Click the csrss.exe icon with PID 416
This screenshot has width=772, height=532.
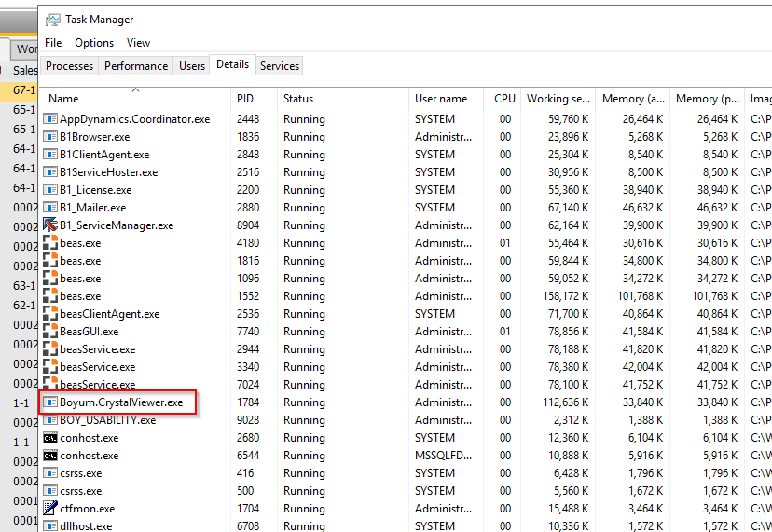tap(50, 473)
